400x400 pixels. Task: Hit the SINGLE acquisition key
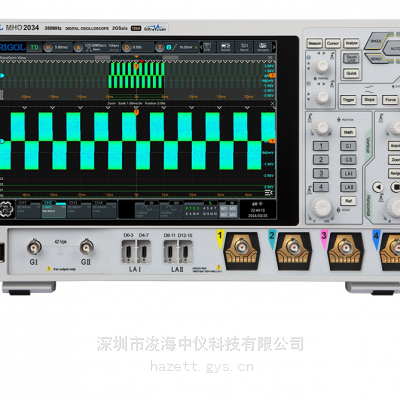pos(376,41)
